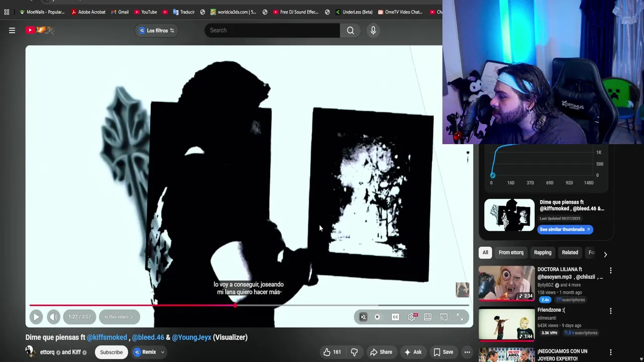Select the All filter chip
The image size is (644, 362).
pos(485,252)
